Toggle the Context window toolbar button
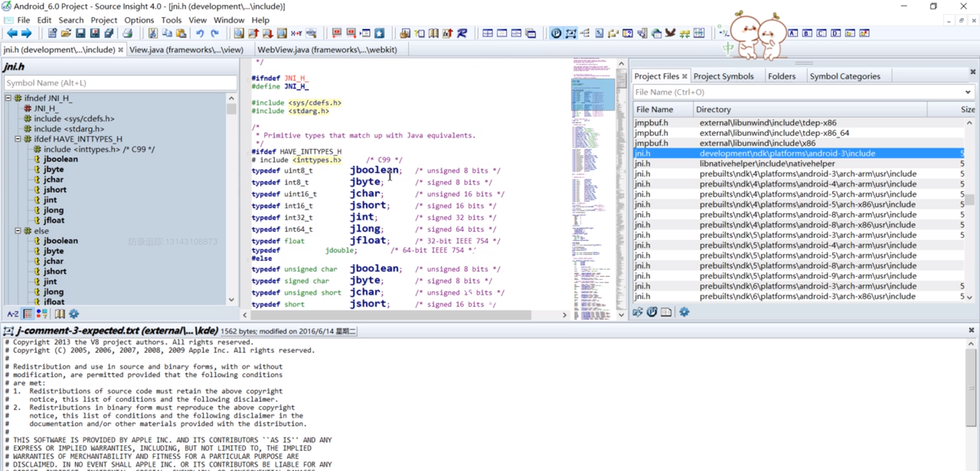980x471 pixels. coord(570,33)
